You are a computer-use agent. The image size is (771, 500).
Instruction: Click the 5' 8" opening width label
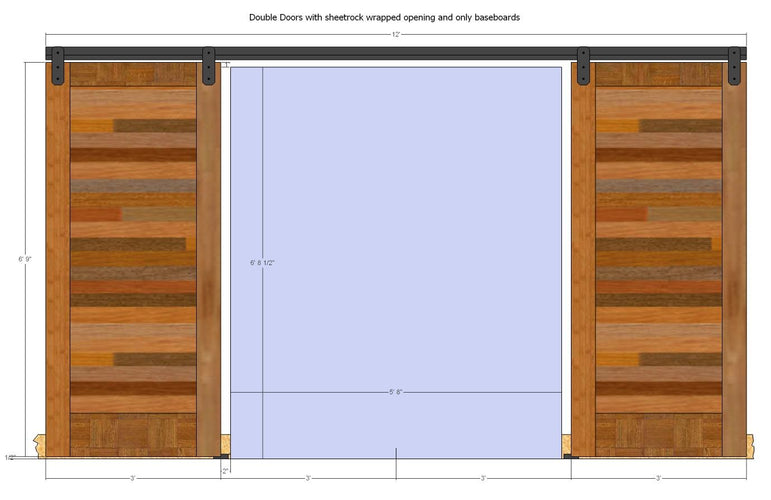[x=396, y=392]
